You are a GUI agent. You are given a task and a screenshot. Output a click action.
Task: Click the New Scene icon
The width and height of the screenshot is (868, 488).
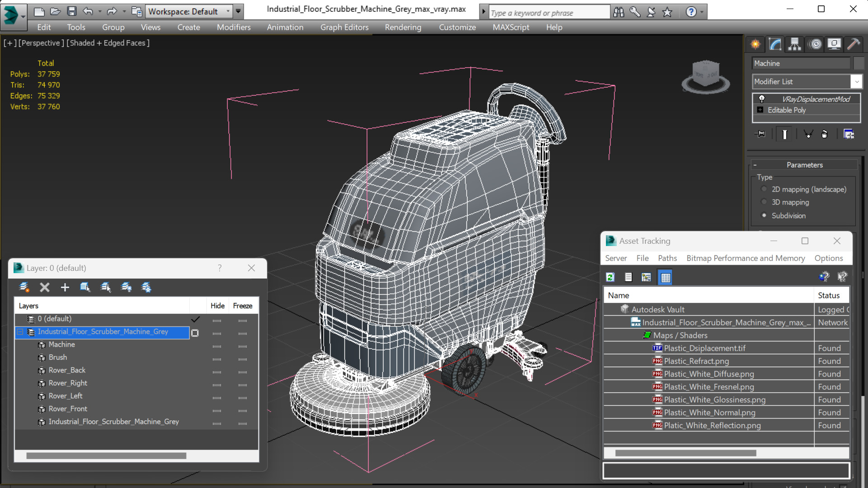[39, 11]
